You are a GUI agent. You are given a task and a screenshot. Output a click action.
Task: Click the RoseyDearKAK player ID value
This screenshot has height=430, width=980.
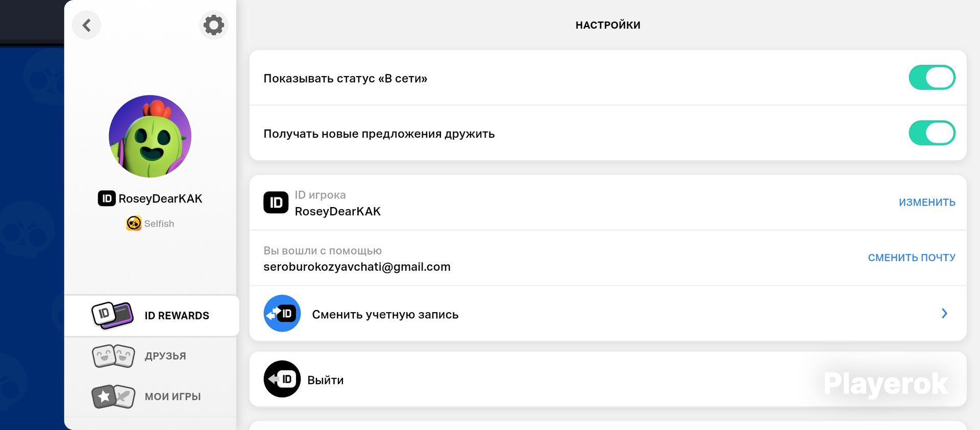(x=338, y=211)
